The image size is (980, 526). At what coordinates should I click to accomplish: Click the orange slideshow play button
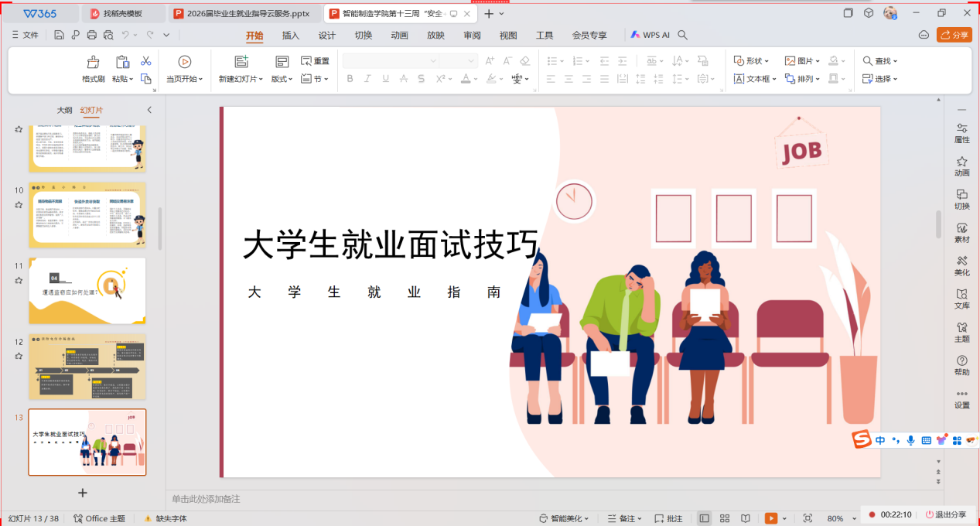point(771,518)
